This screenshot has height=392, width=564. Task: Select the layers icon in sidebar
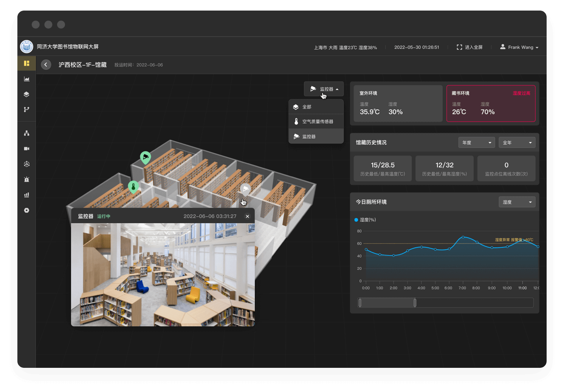tap(26, 94)
